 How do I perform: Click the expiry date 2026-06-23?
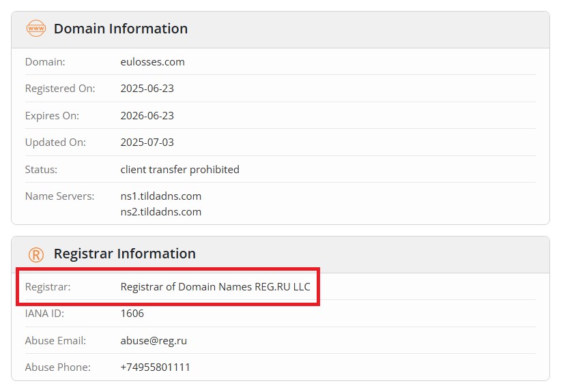tap(147, 115)
